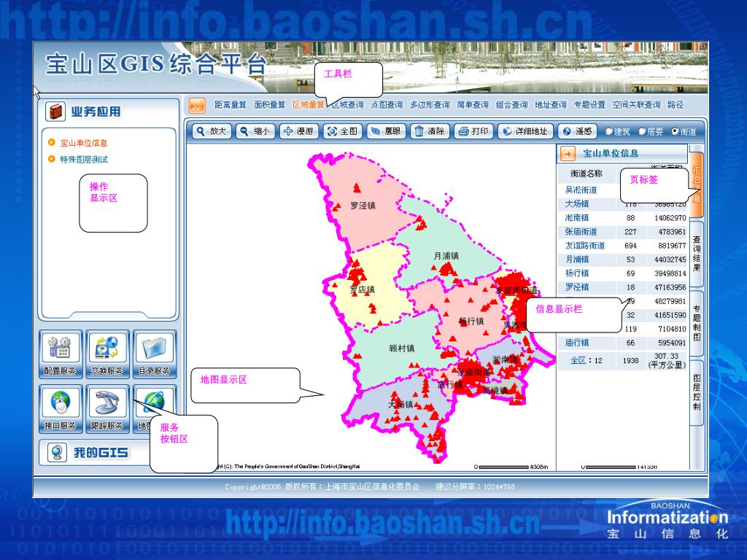Open 特殊图层测试 link in sidebar
This screenshot has width=747, height=560.
pyautogui.click(x=84, y=160)
